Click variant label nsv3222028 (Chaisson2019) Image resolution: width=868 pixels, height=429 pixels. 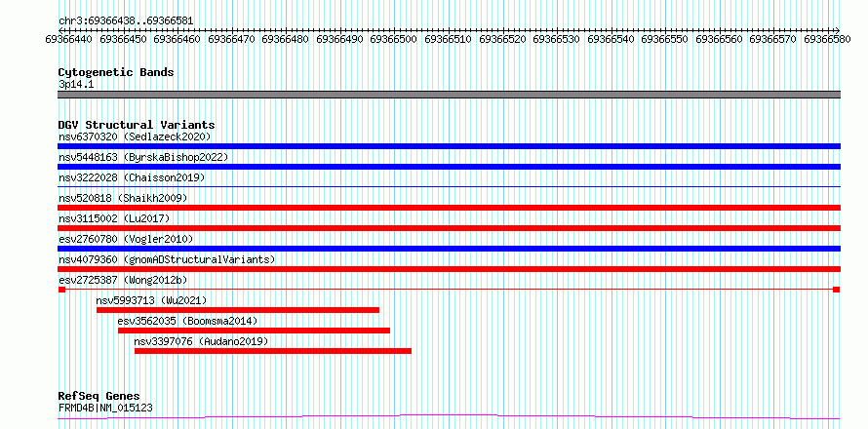[x=132, y=177]
